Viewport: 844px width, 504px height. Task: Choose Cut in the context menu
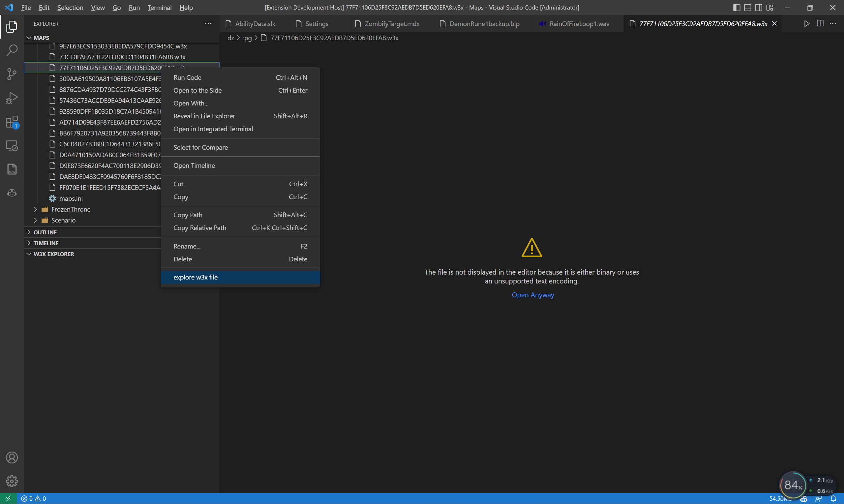coord(240,184)
